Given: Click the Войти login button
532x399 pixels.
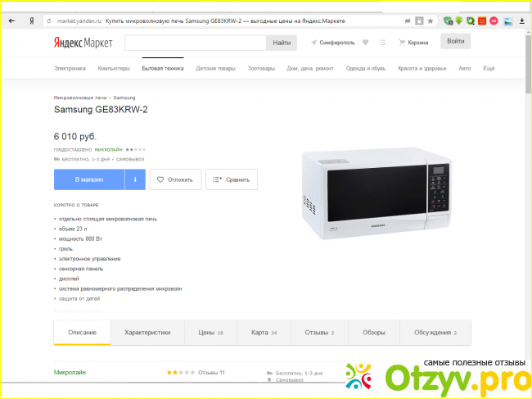Looking at the screenshot, I should click(x=455, y=41).
